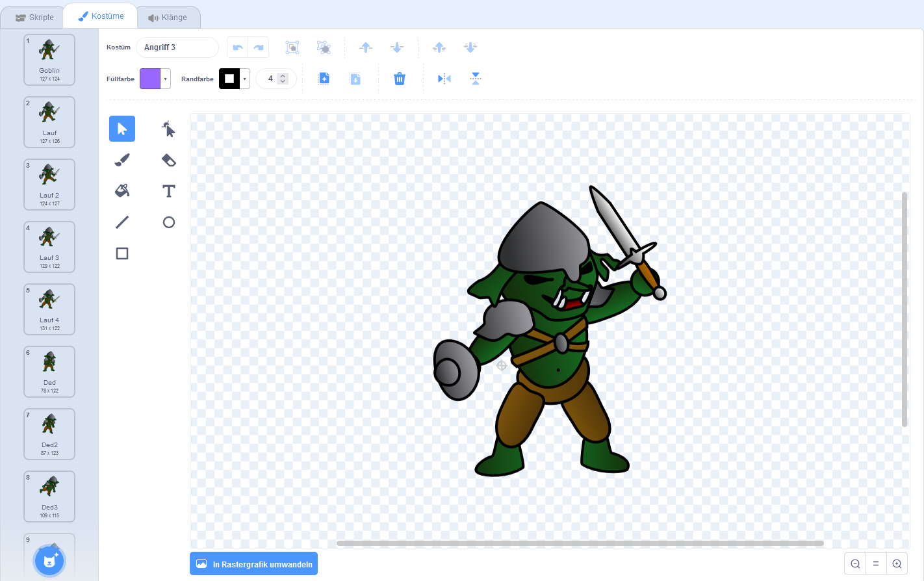The height and width of the screenshot is (581, 924).
Task: Zoom in on the canvas
Action: (897, 563)
